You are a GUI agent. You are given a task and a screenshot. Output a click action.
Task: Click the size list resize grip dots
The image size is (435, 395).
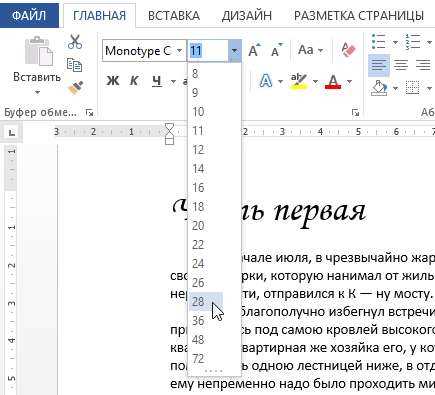click(214, 371)
